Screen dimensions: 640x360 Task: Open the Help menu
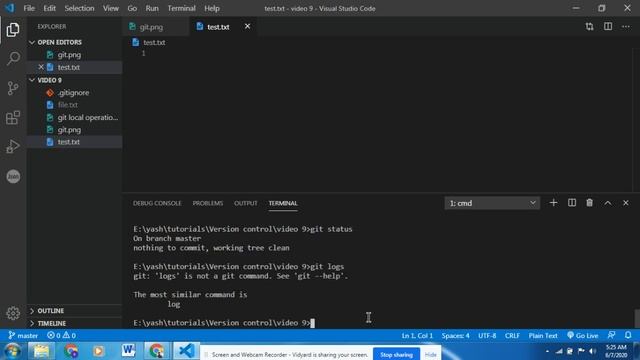[x=212, y=8]
